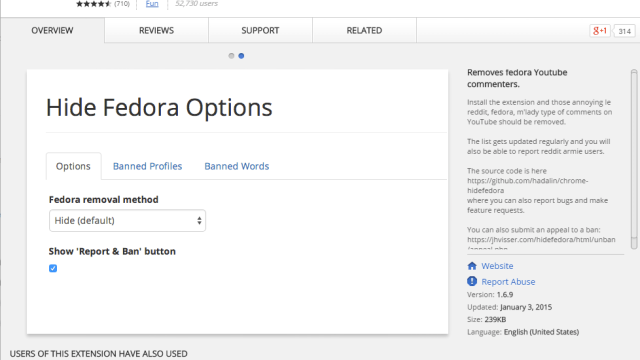Click 'Removes fedora Youtube commenters' heading
The width and height of the screenshot is (640, 360).
(517, 78)
